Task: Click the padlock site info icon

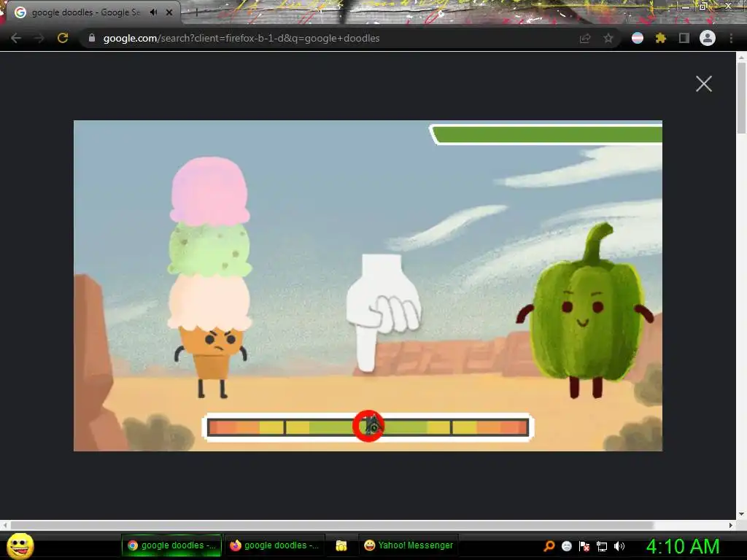Action: [x=92, y=38]
